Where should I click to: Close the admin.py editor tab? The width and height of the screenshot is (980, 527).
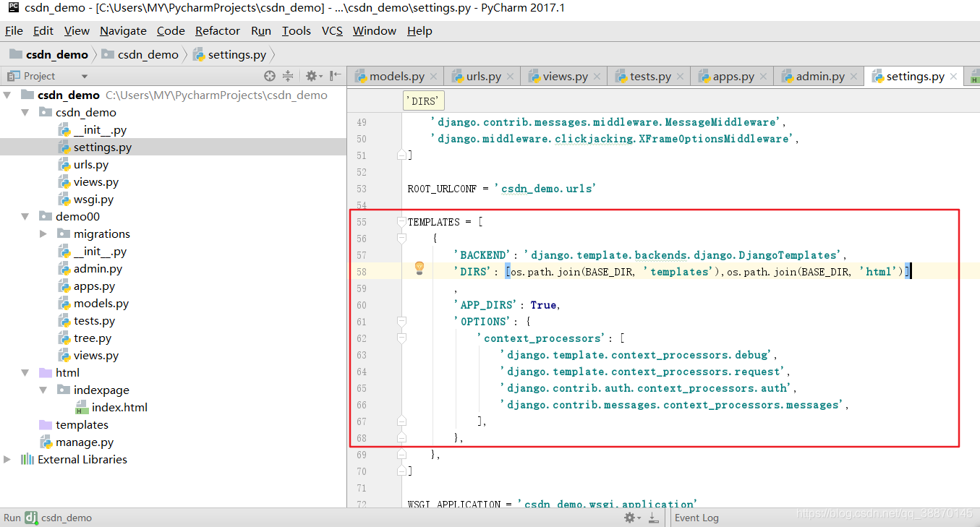(854, 77)
